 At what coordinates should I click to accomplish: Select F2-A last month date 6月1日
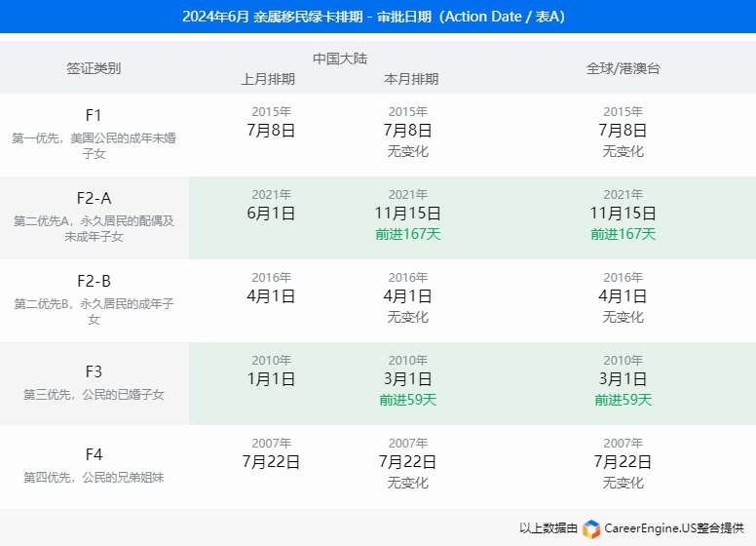click(271, 214)
